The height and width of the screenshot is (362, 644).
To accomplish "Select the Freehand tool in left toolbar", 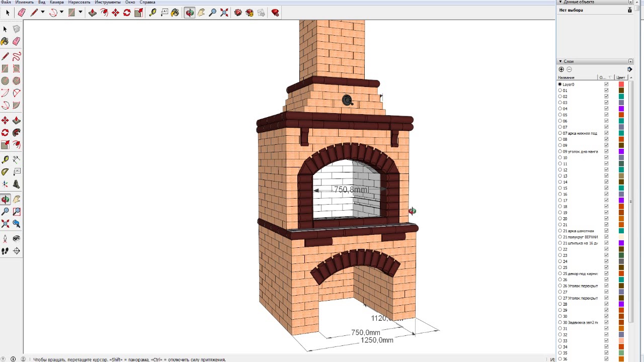I will click(17, 56).
